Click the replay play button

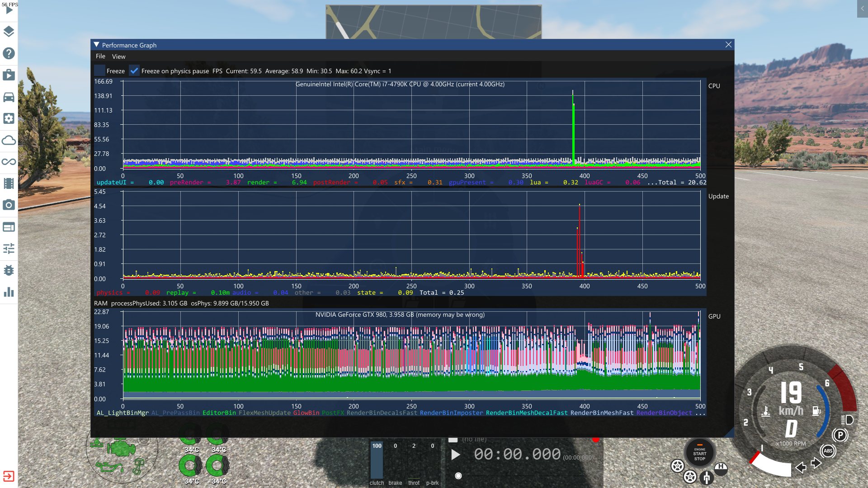[456, 455]
